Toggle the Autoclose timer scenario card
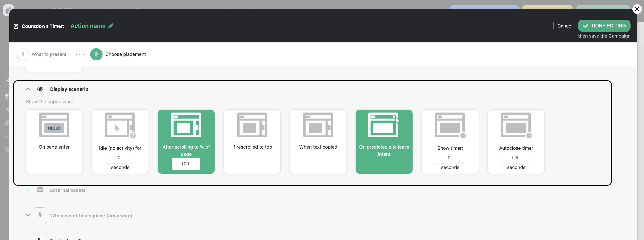Screen dimensions: 644x240 click(x=516, y=141)
